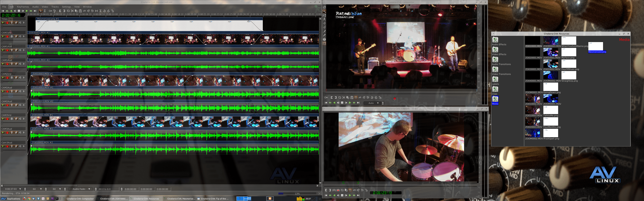644x201 pixels.
Task: Select the Mesmerized.png thumbnail in Resources
Action: [x=596, y=46]
